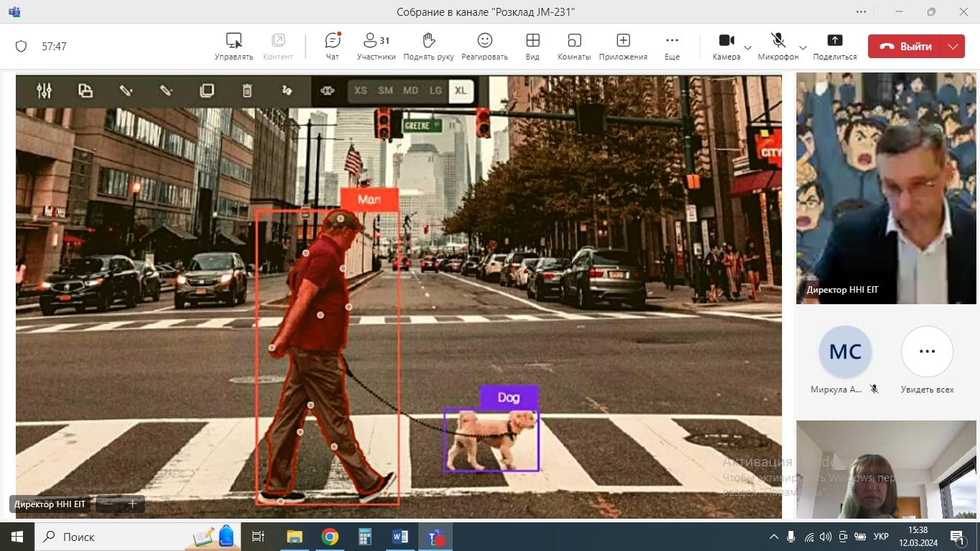Open Google Chrome from the taskbar
This screenshot has width=980, height=551.
330,537
